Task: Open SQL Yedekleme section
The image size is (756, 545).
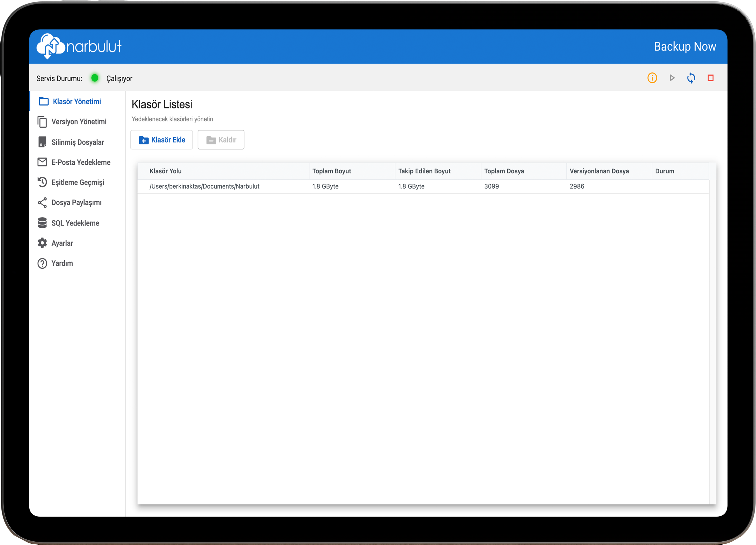Action: 77,223
